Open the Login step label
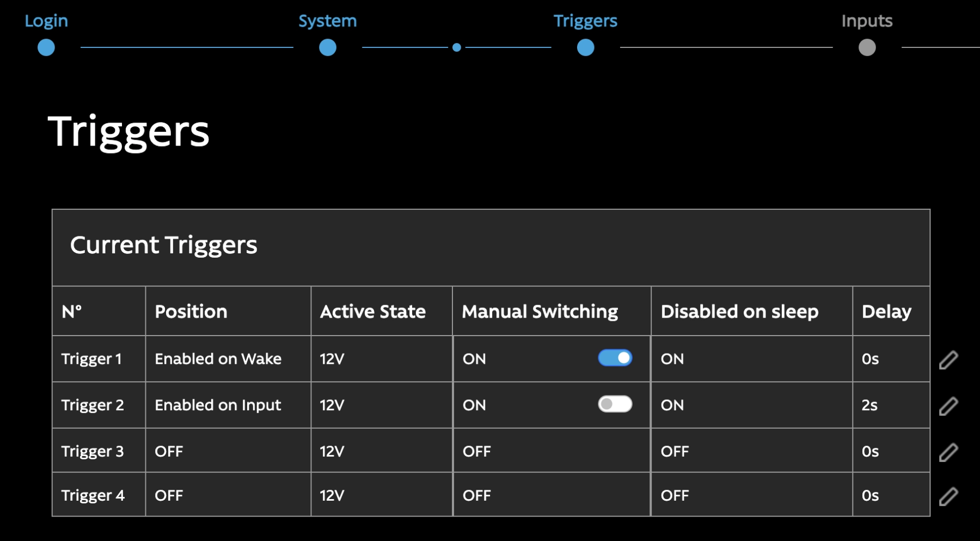The width and height of the screenshot is (980, 541). [x=46, y=21]
